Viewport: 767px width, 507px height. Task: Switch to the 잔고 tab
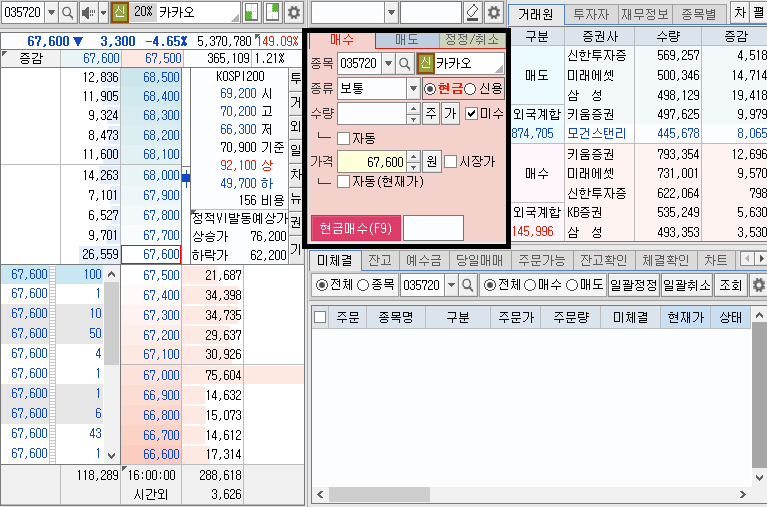pos(380,260)
